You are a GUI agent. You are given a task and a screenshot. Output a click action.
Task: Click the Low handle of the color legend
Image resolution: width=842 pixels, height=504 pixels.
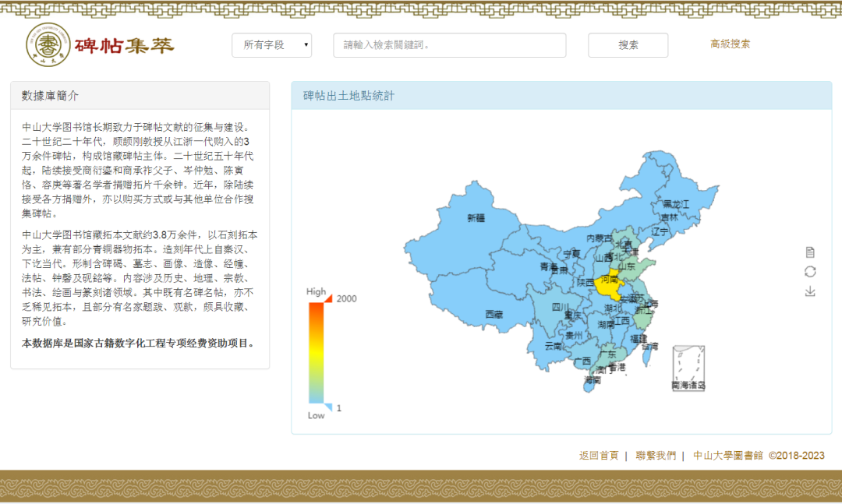pos(328,407)
